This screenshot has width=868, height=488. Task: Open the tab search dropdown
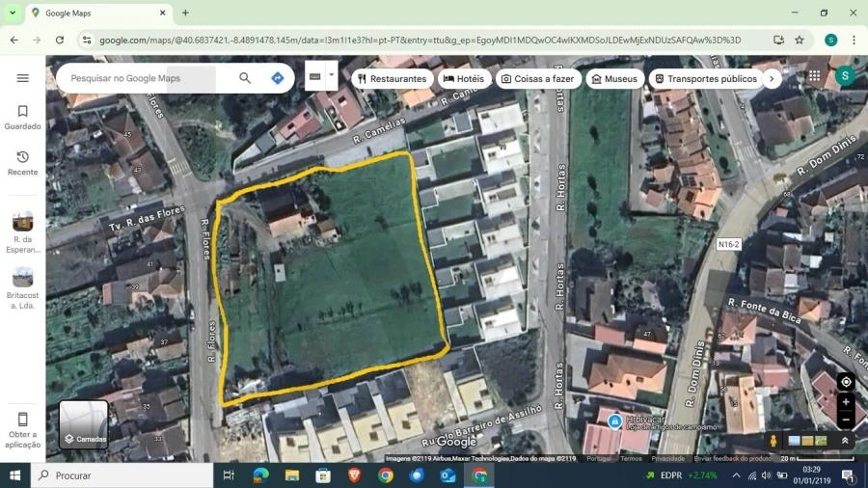pos(13,13)
